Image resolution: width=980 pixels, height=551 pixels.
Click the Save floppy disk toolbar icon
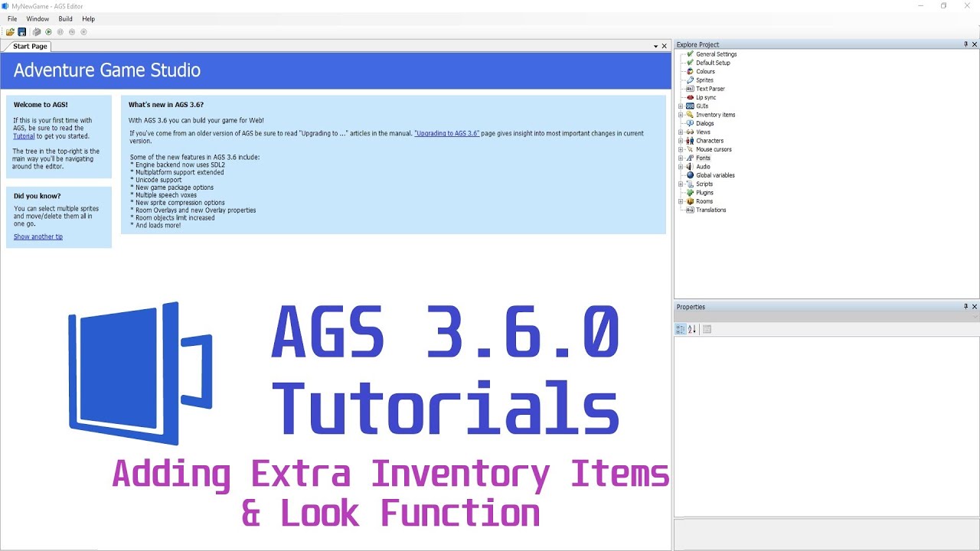pyautogui.click(x=22, y=32)
